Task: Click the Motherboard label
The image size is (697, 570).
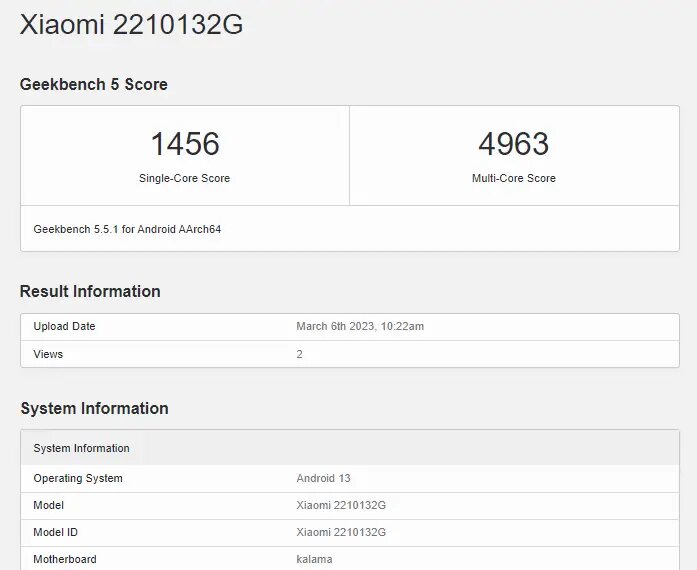Action: click(x=65, y=559)
